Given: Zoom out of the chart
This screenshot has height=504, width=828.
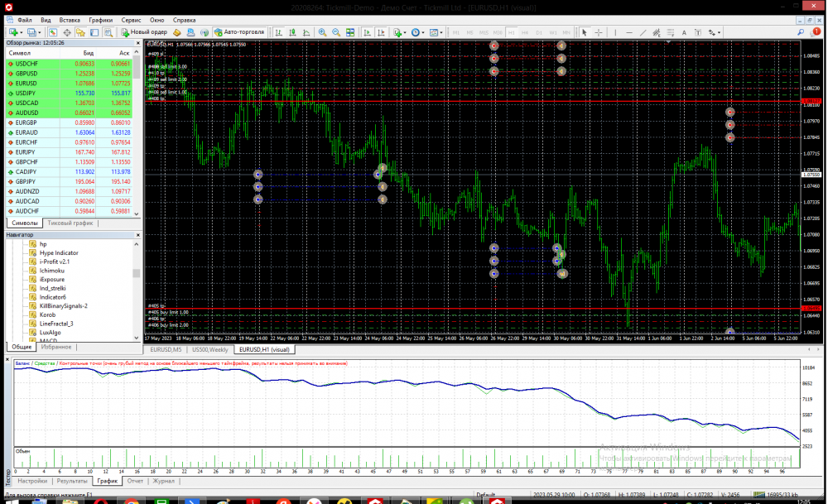Looking at the screenshot, I should pos(336,32).
